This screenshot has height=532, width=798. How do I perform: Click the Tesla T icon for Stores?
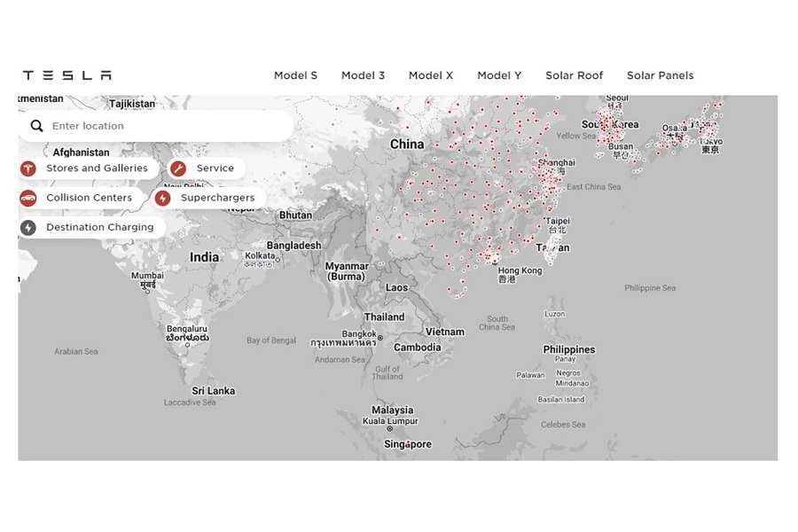point(28,168)
